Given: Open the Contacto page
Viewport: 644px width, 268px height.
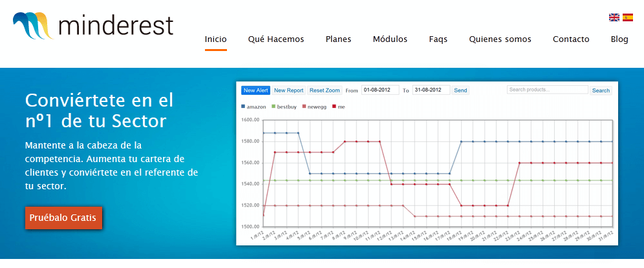Looking at the screenshot, I should point(571,39).
